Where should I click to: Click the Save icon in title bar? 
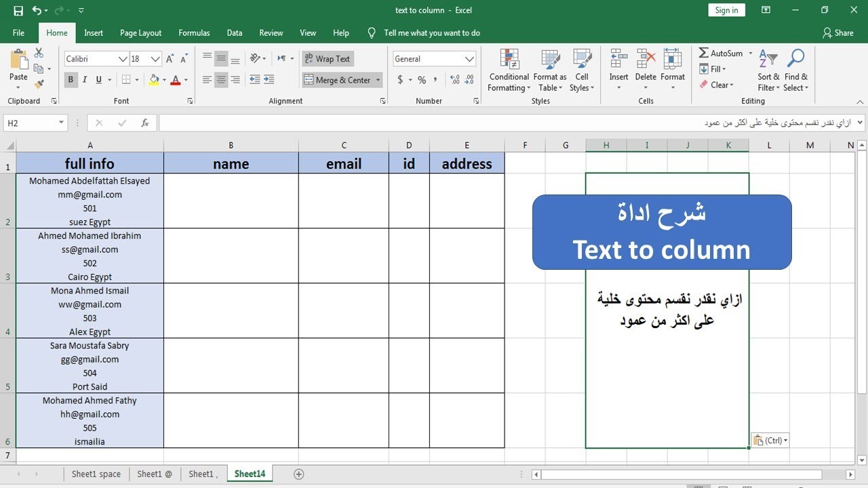click(18, 11)
